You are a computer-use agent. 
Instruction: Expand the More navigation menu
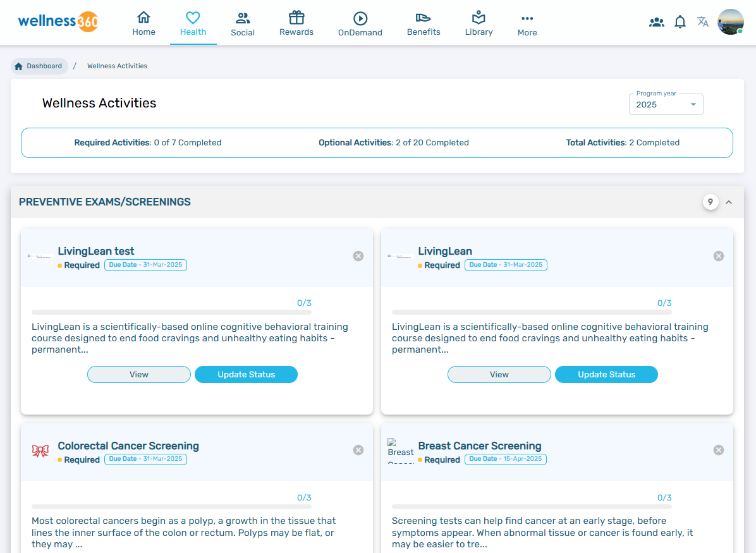tap(527, 23)
